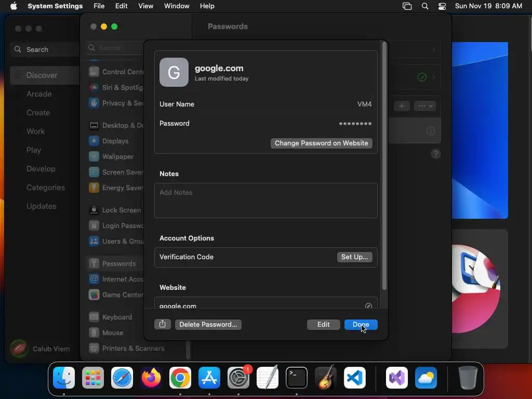Open google.com website compass icon

[368, 305]
